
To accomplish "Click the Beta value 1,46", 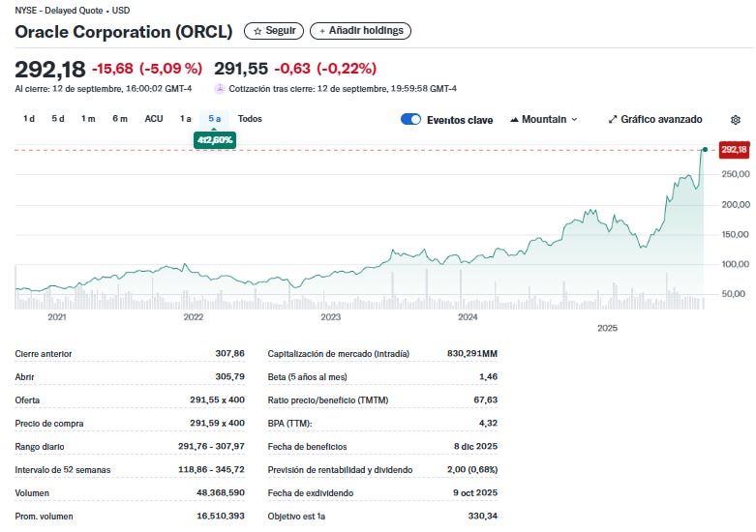I will coord(489,376).
